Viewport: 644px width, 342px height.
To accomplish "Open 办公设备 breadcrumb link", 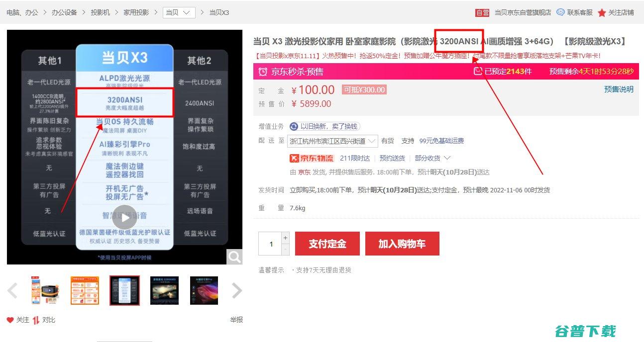I will tap(64, 12).
